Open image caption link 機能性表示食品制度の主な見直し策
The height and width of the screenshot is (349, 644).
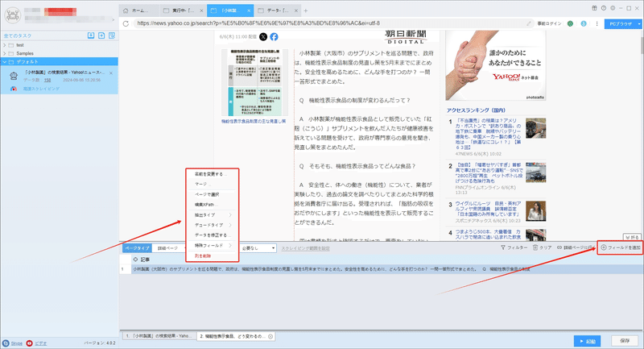click(254, 121)
